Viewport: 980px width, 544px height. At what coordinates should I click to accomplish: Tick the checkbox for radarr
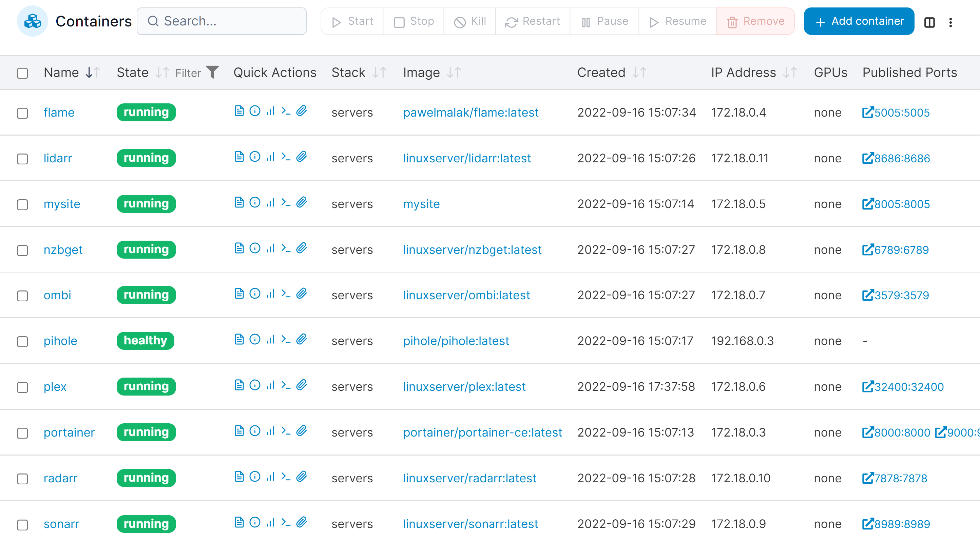click(x=22, y=479)
